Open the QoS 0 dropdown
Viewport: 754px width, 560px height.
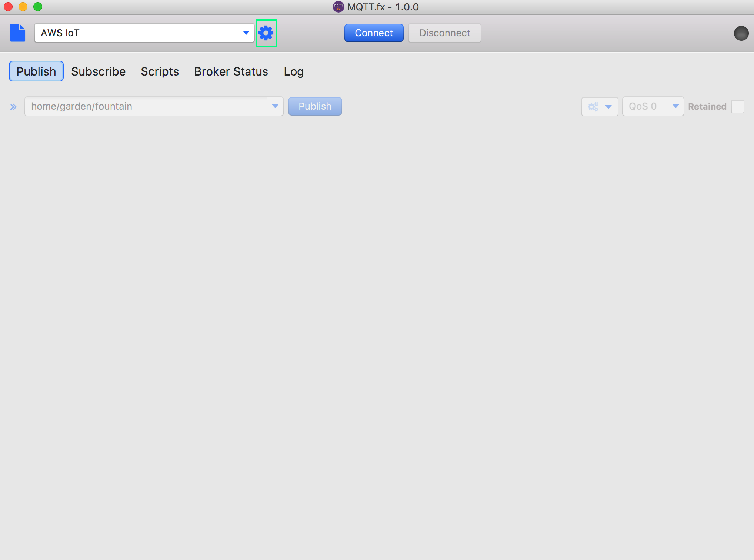(x=653, y=107)
